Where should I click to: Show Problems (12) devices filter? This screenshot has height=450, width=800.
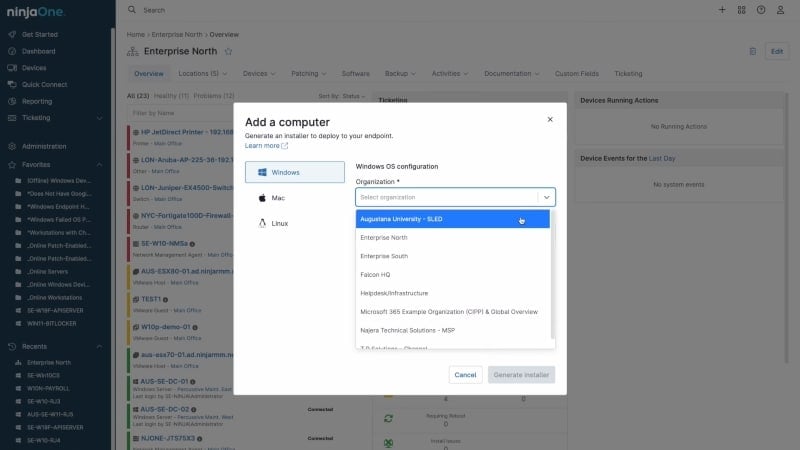tap(214, 96)
